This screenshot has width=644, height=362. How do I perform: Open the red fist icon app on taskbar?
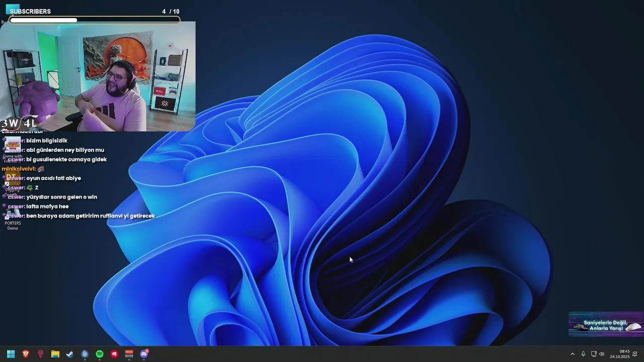tap(114, 354)
